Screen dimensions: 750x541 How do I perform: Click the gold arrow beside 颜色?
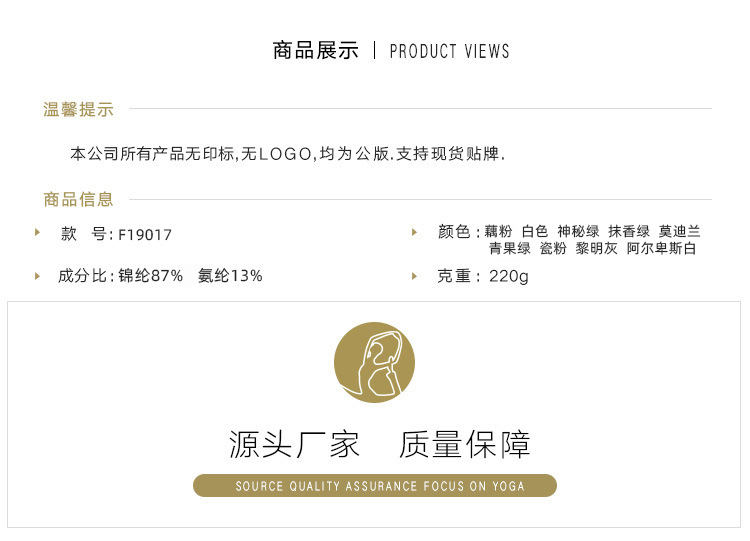coord(414,232)
